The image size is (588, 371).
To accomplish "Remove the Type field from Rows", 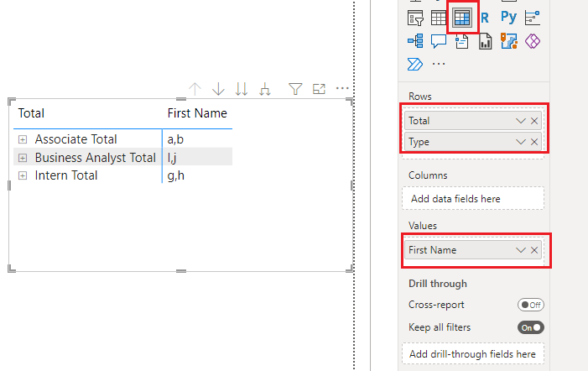I will coord(534,142).
